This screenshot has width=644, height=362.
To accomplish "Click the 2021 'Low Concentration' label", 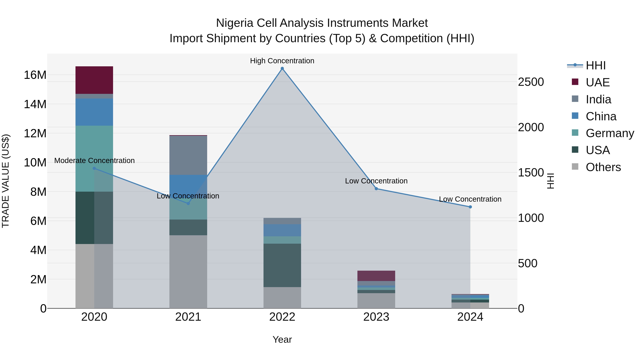I will pyautogui.click(x=188, y=196).
